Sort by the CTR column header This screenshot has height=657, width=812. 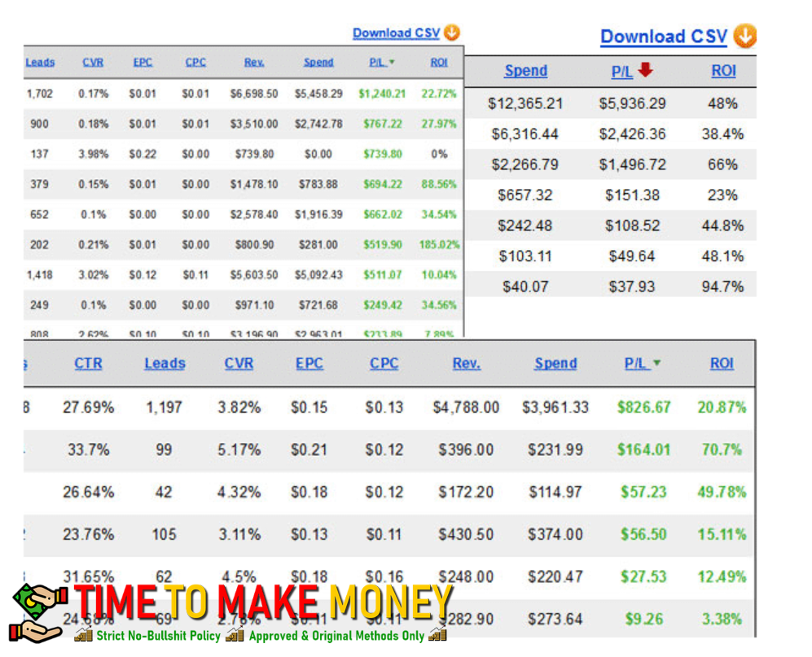(x=88, y=364)
